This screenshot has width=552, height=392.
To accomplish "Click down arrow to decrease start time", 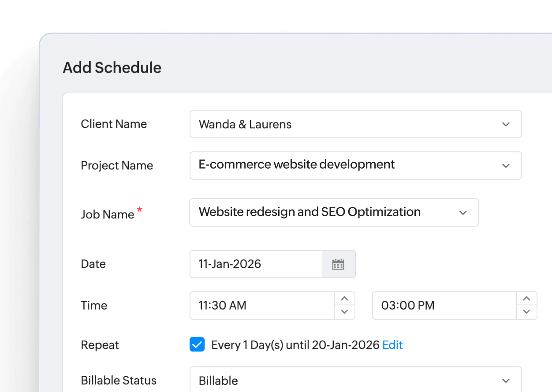I will pos(344,312).
